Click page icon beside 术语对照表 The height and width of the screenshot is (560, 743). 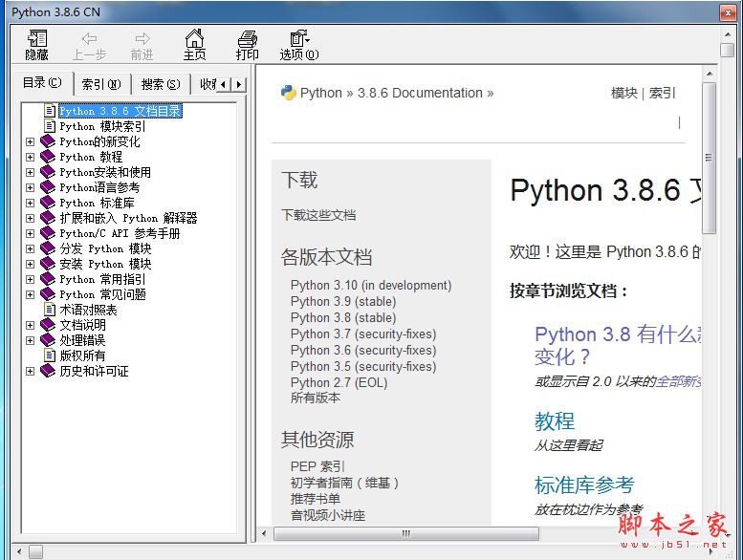(50, 310)
